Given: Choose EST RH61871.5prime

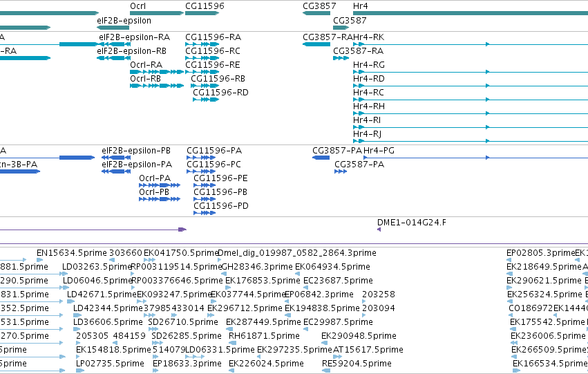Looking at the screenshot, I should pyautogui.click(x=264, y=337).
